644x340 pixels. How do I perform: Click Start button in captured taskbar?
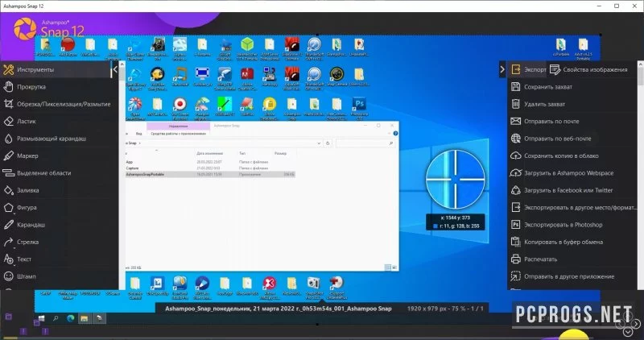(41, 318)
